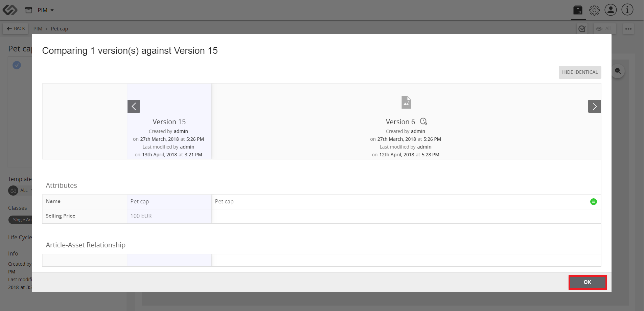Click the 100 EUR selling price value
The image size is (644, 311).
point(141,216)
